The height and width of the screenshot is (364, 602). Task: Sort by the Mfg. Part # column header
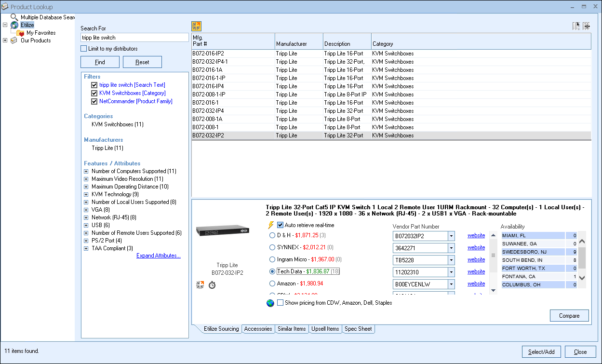[233, 41]
